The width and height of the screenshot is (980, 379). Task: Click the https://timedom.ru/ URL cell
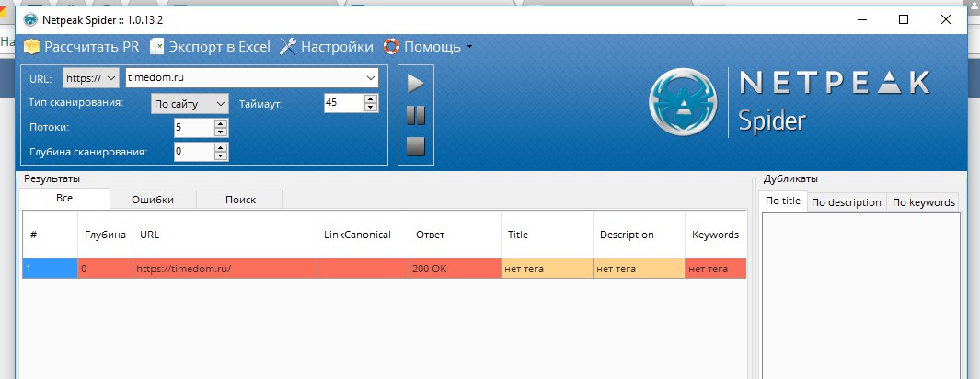[225, 269]
